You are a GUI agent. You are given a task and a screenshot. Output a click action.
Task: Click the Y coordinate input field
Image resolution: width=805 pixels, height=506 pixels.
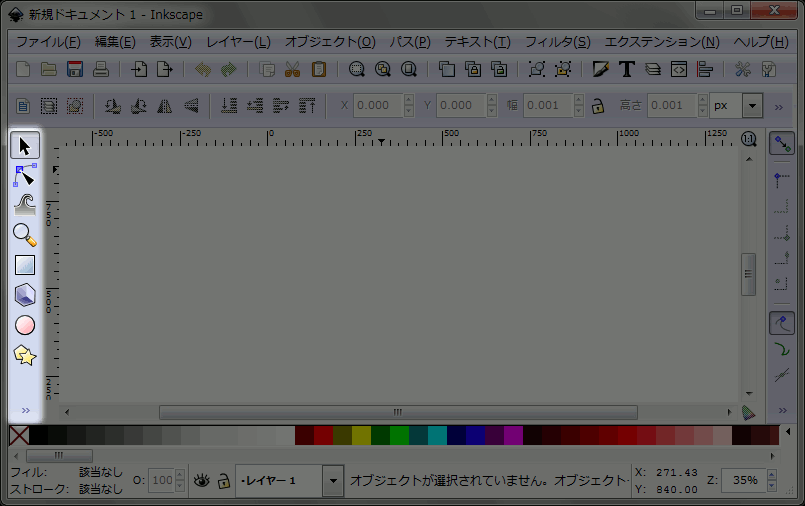[461, 105]
